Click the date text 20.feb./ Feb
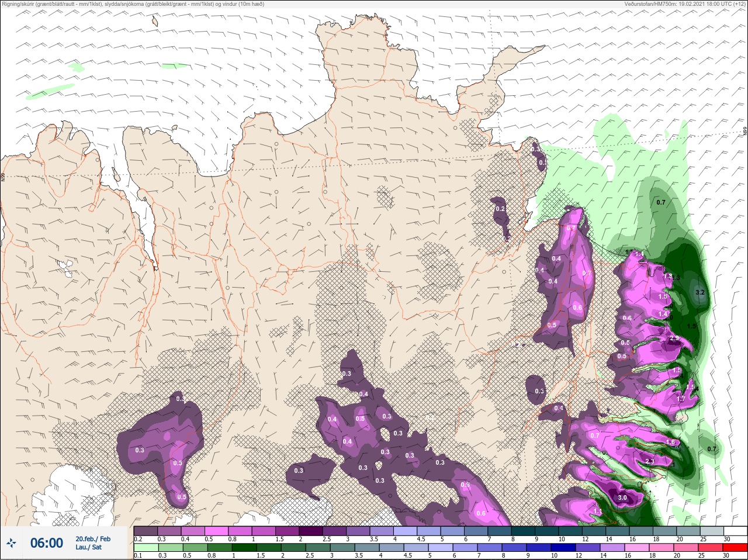The height and width of the screenshot is (560, 748). (93, 539)
